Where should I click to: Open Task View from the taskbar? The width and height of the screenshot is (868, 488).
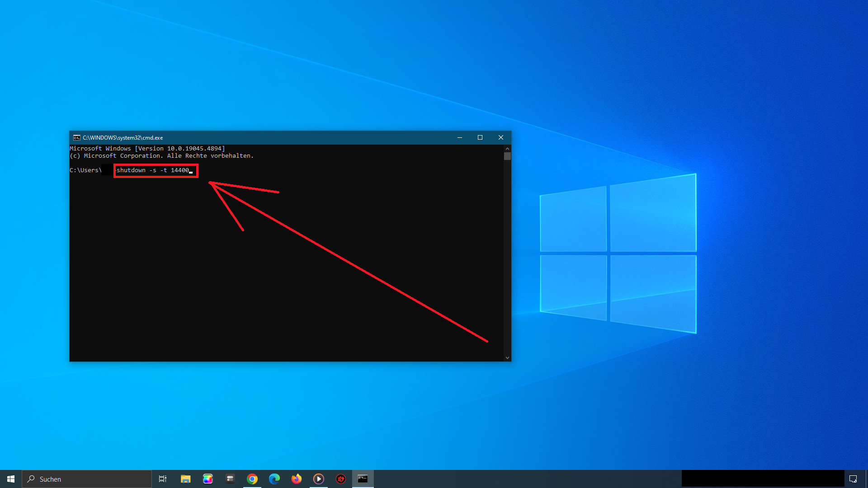[x=163, y=479]
